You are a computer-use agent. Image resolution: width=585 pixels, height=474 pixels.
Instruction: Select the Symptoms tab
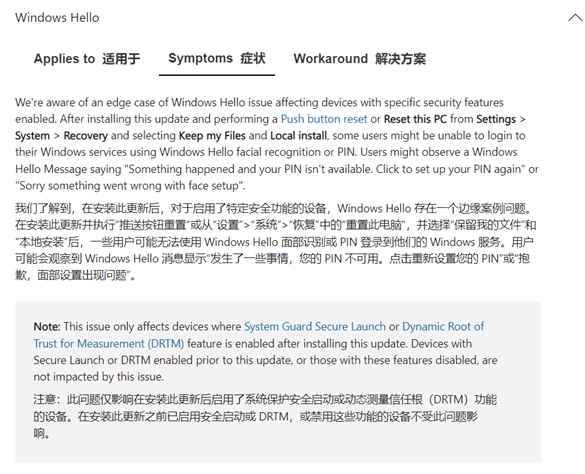click(217, 58)
